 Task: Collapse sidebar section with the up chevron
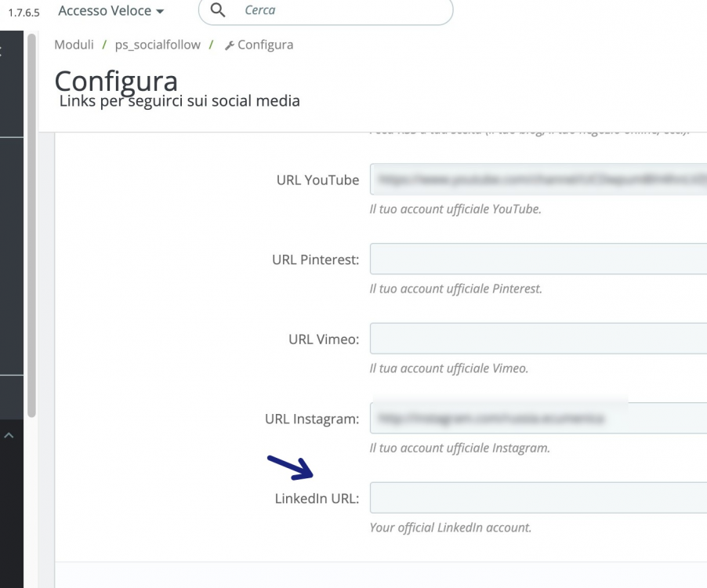pyautogui.click(x=9, y=436)
